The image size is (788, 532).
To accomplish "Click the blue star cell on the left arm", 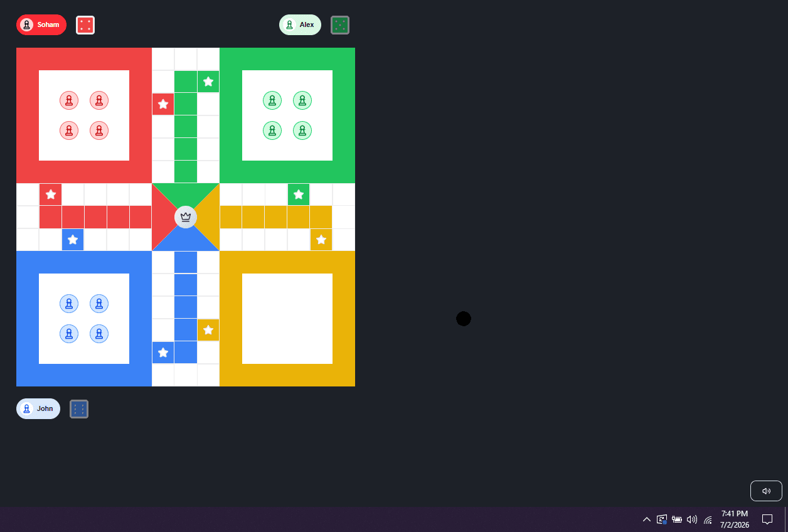I will click(73, 240).
